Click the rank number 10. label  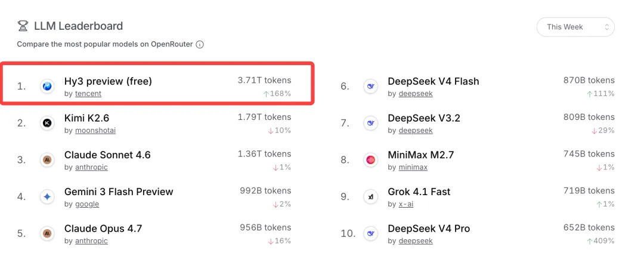click(348, 233)
